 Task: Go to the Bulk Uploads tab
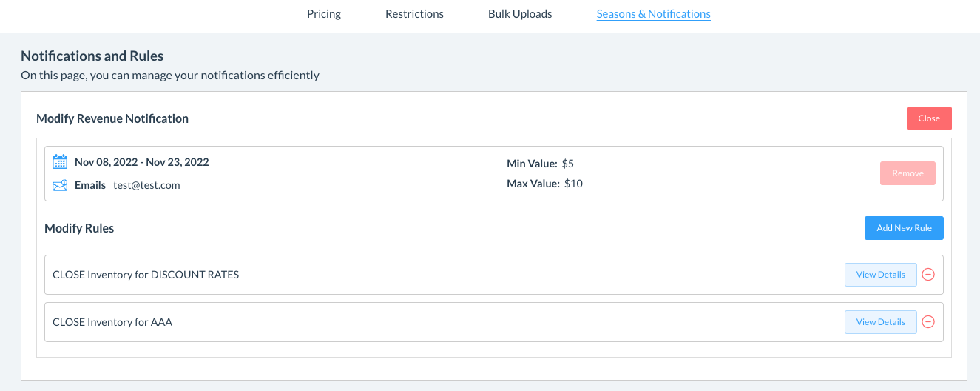tap(520, 14)
